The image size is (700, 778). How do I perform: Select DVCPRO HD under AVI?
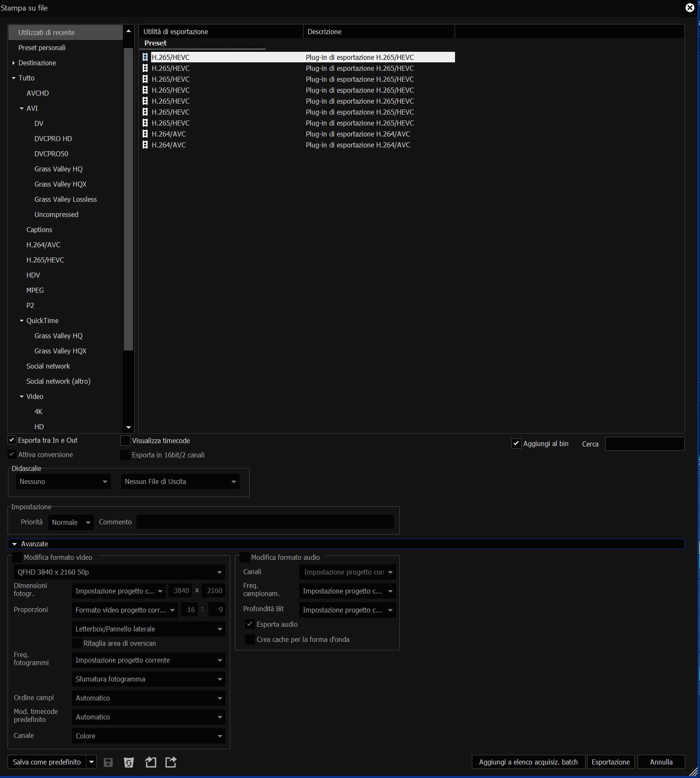pyautogui.click(x=53, y=139)
